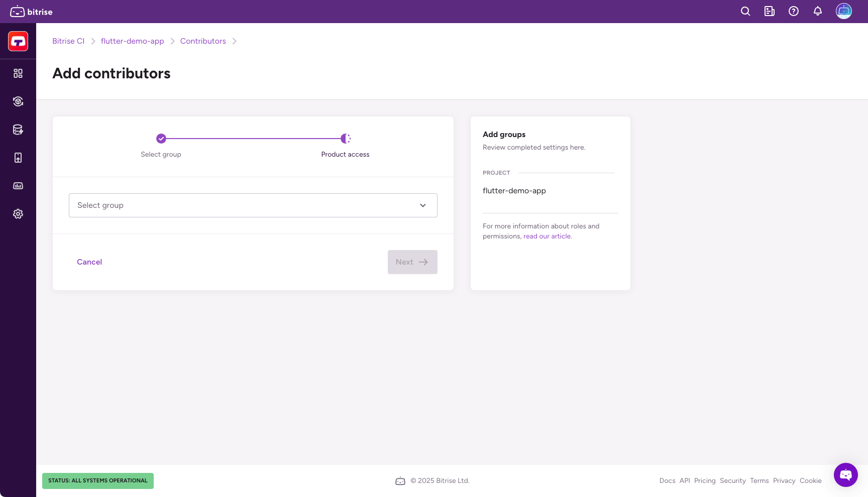
Task: Click the Bitrise logo in header
Action: 31,12
